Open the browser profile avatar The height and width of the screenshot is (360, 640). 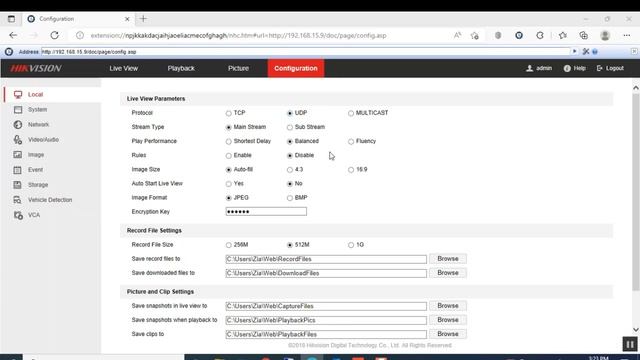[605, 36]
